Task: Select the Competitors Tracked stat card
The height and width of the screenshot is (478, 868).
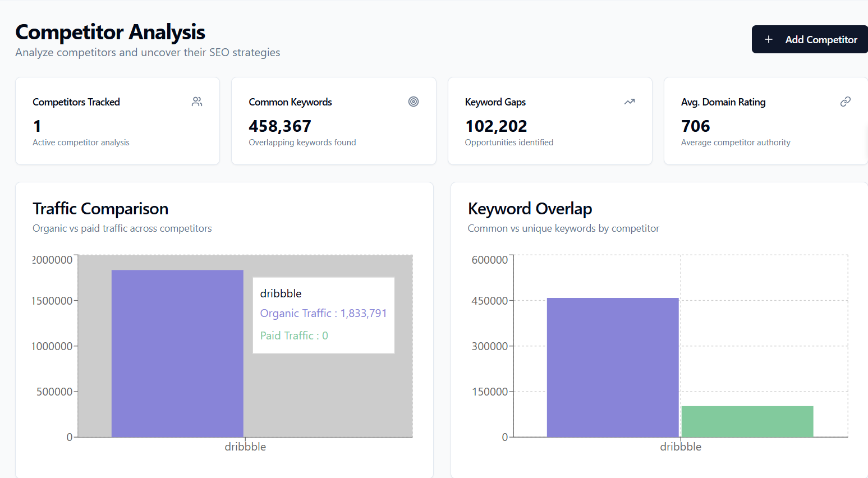Action: (117, 121)
